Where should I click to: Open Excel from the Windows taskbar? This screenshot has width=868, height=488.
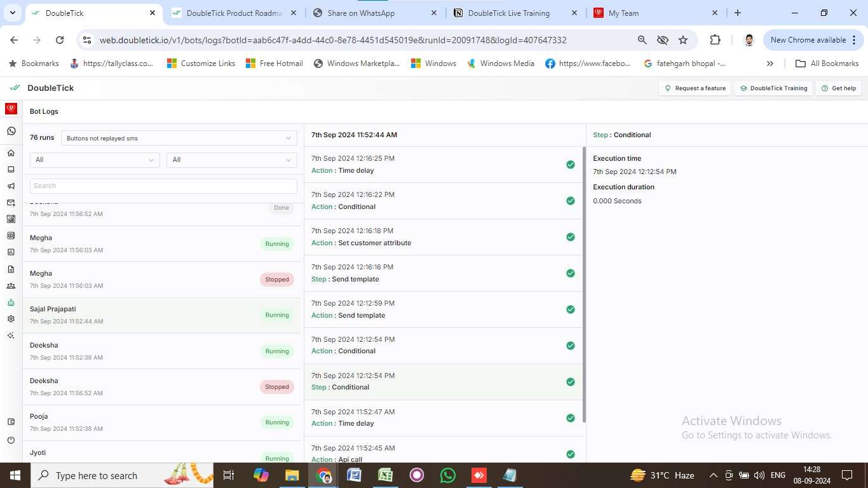(x=386, y=475)
